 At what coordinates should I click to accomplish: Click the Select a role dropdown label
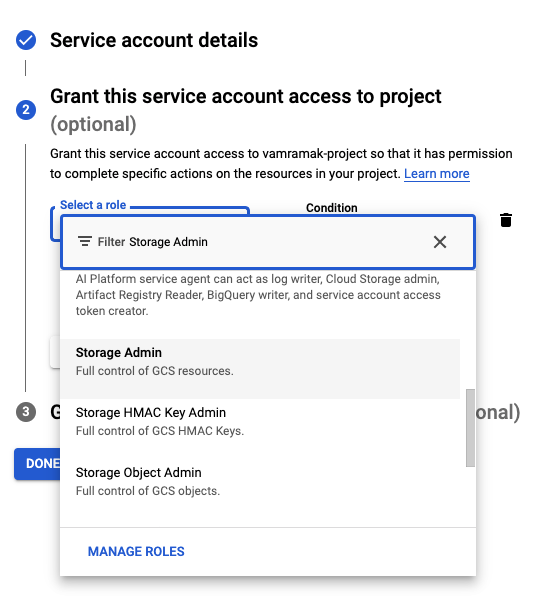[93, 205]
